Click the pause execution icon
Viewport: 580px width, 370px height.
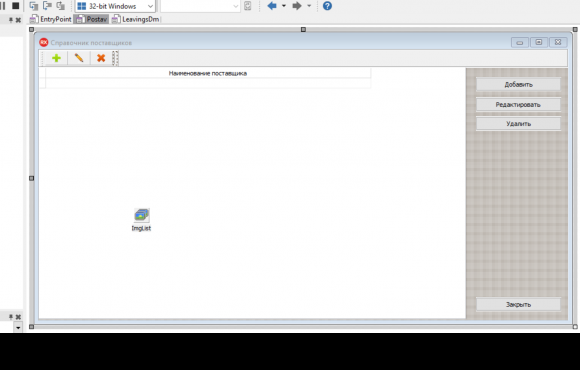click(3, 6)
